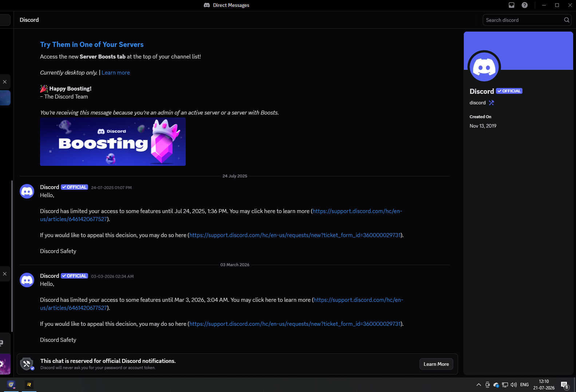Click the Nov 13, 2019 creation date
The height and width of the screenshot is (392, 576).
tap(483, 126)
